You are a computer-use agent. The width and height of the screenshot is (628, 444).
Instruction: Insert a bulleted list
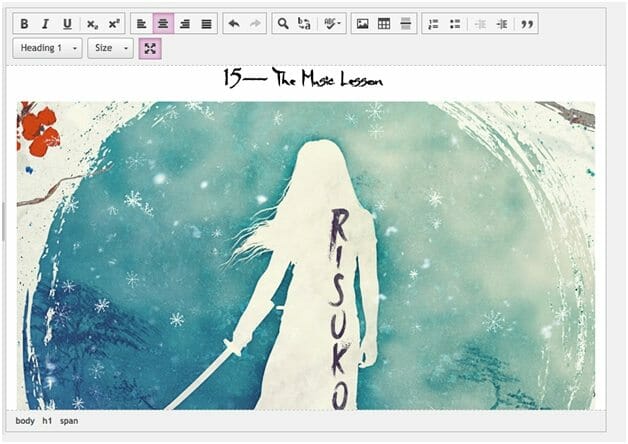455,24
